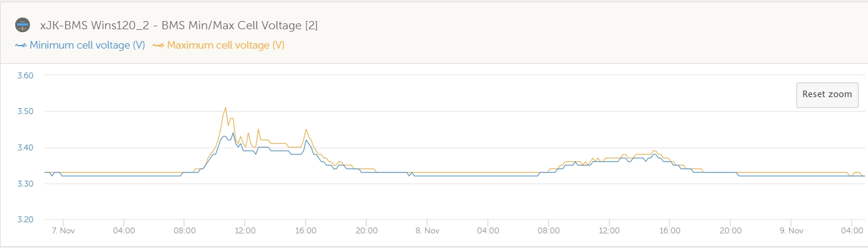Click the 7. Nov x-axis label
The image size is (868, 248).
63,230
